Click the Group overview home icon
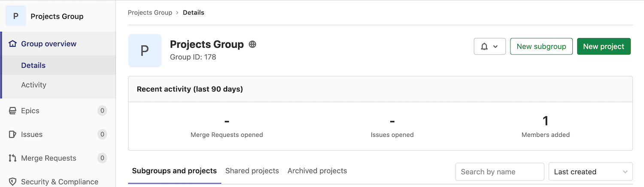Screen dimensions: 644x187 12,44
